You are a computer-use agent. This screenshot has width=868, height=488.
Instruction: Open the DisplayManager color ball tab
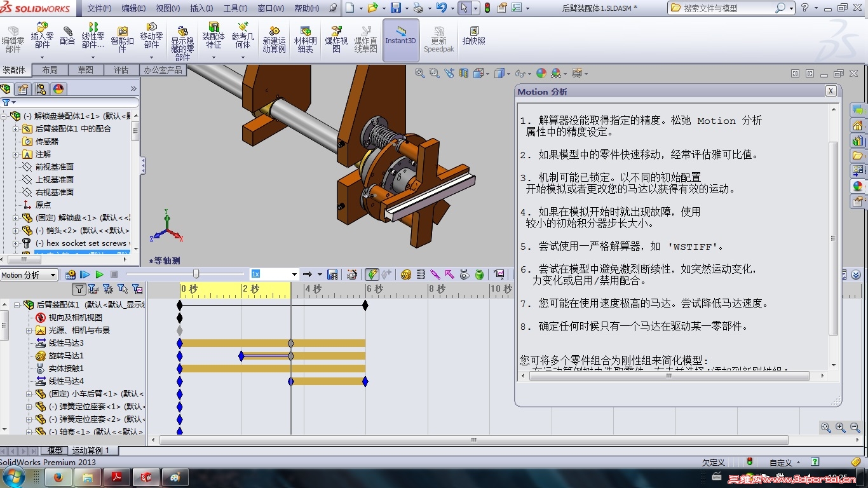(59, 89)
